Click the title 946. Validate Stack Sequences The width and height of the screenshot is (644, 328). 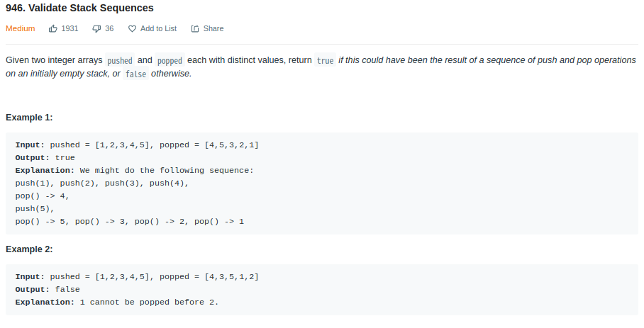click(x=79, y=8)
